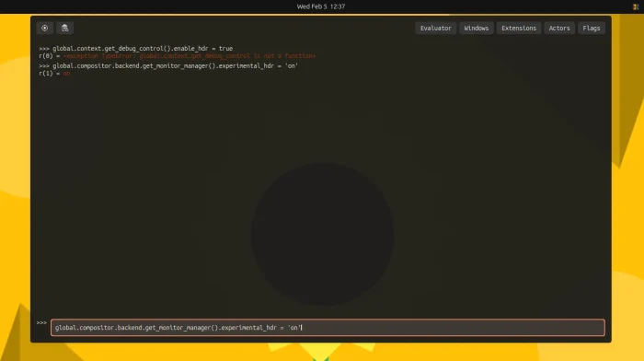Click the r(1) = on result
Image resolution: width=644 pixels, height=361 pixels.
[x=54, y=74]
